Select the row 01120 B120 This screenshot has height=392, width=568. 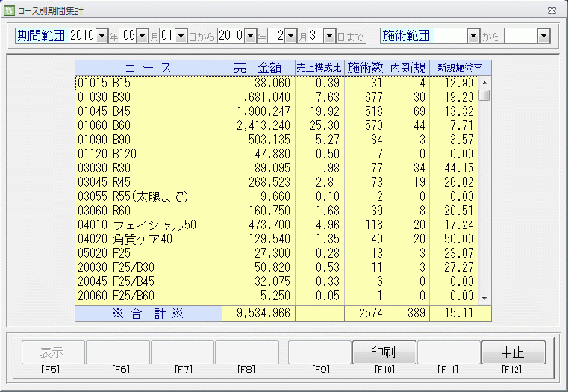tap(277, 154)
